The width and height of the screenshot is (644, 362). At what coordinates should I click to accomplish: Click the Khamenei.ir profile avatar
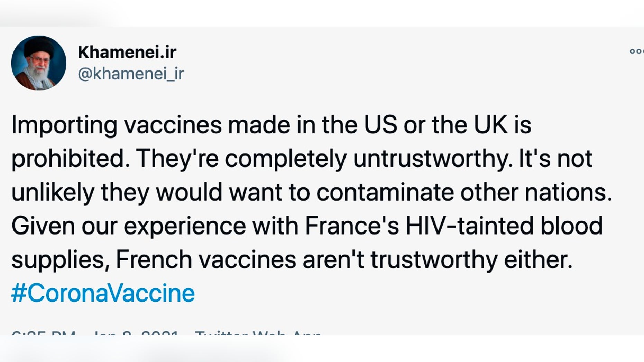[39, 63]
